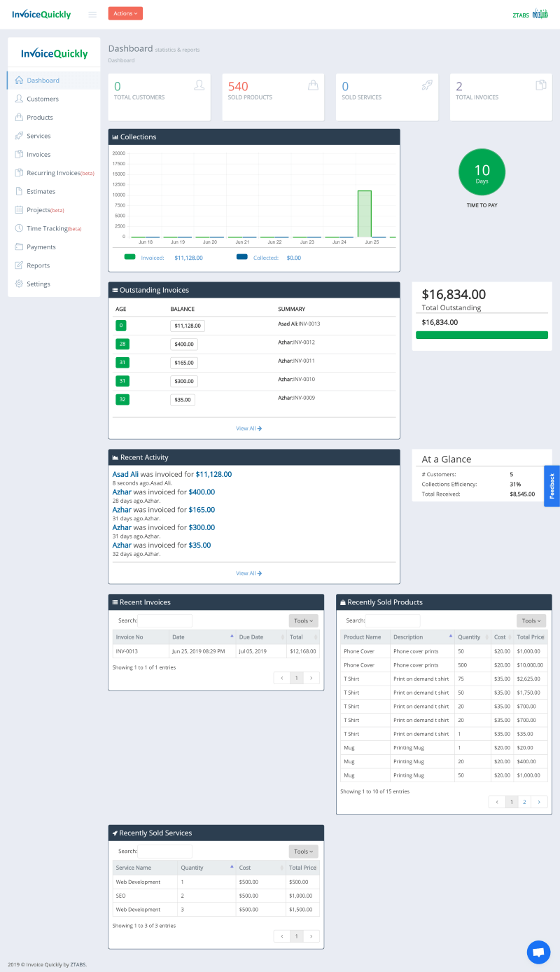Click the Time Tracking clock icon
The height and width of the screenshot is (972, 560).
[20, 228]
